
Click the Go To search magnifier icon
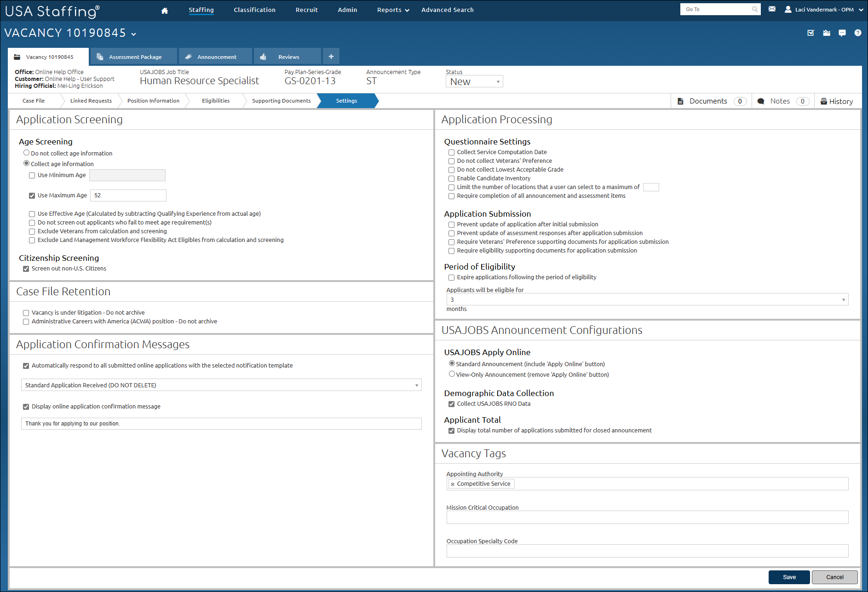754,9
